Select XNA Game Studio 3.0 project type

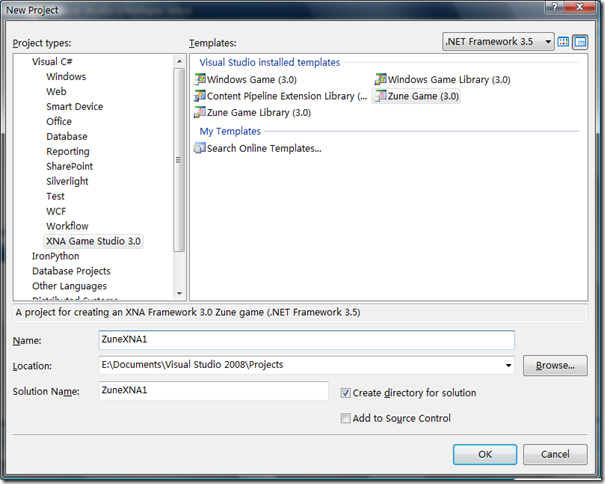coord(93,241)
